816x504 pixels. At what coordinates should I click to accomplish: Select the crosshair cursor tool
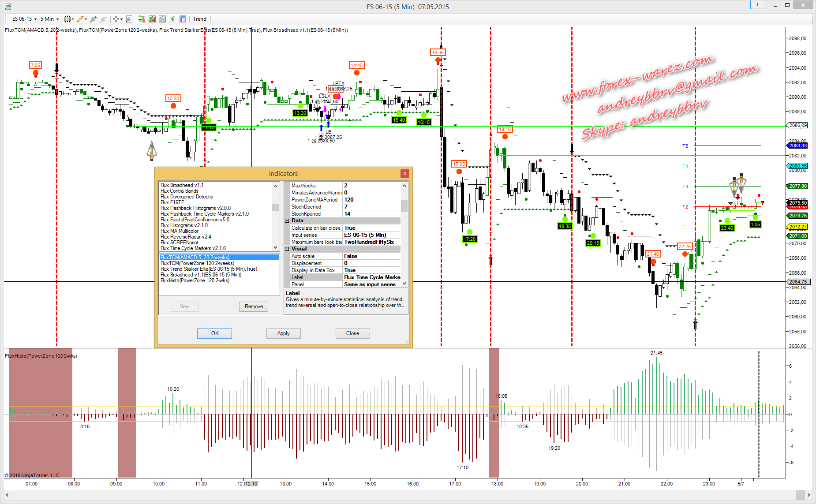pos(116,19)
